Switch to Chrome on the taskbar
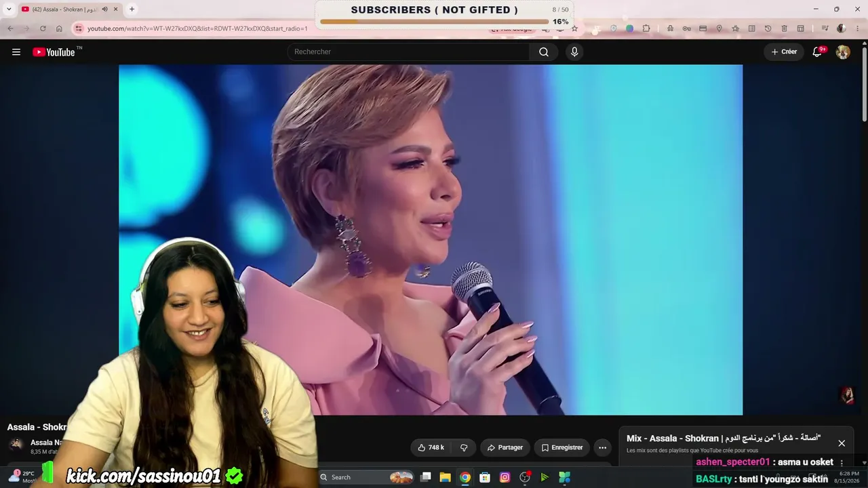Screen dimensions: 868x488 [465, 477]
